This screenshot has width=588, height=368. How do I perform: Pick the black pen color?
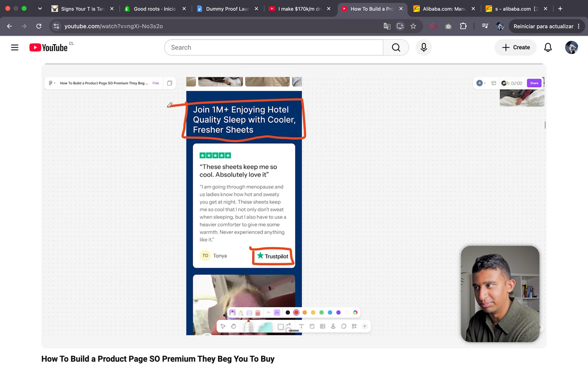click(x=288, y=312)
